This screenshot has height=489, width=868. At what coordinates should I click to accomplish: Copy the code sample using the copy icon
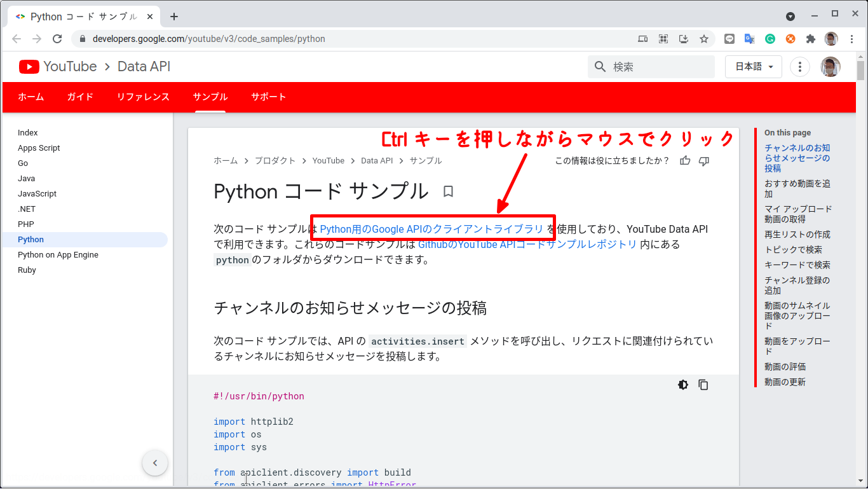pos(703,384)
